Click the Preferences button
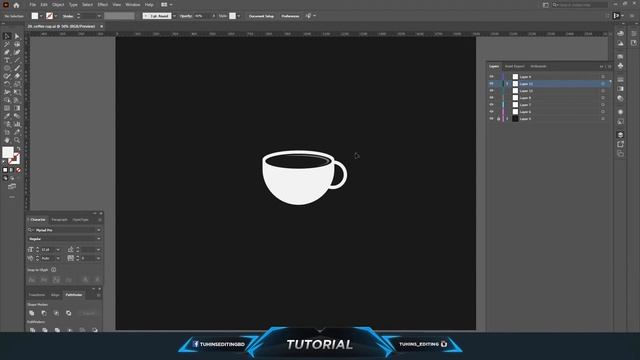The image size is (640, 360). click(290, 16)
